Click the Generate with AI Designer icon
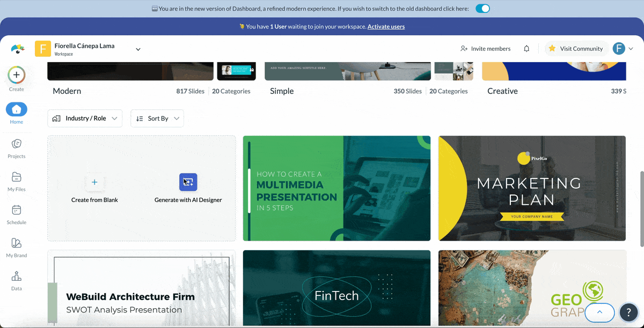This screenshot has height=328, width=644. point(188,182)
